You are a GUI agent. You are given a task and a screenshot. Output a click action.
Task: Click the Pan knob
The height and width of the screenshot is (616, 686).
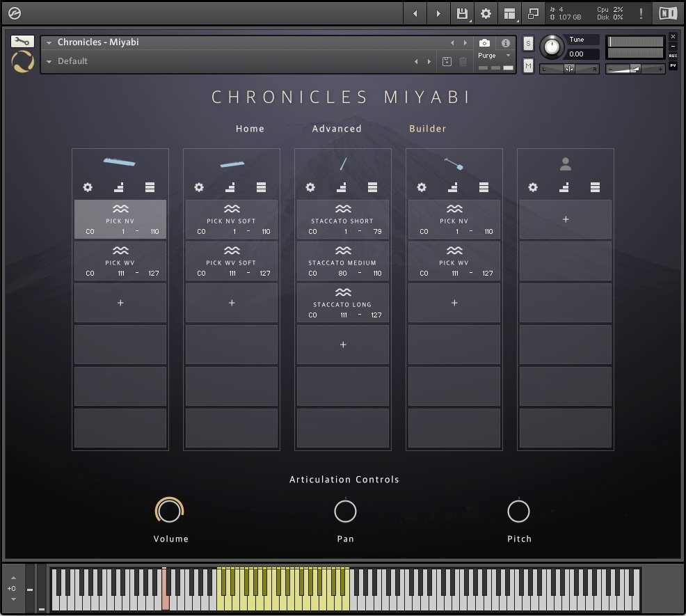coord(345,512)
